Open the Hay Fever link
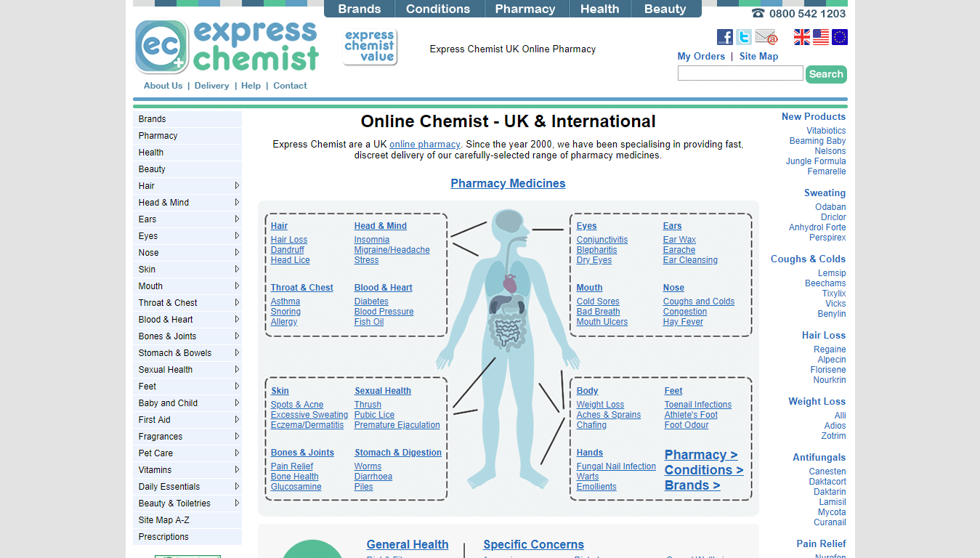 click(x=683, y=322)
